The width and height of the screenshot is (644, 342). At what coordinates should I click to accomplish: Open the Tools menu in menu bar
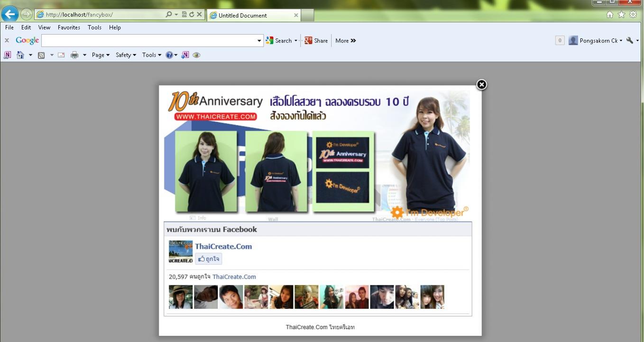tap(94, 27)
